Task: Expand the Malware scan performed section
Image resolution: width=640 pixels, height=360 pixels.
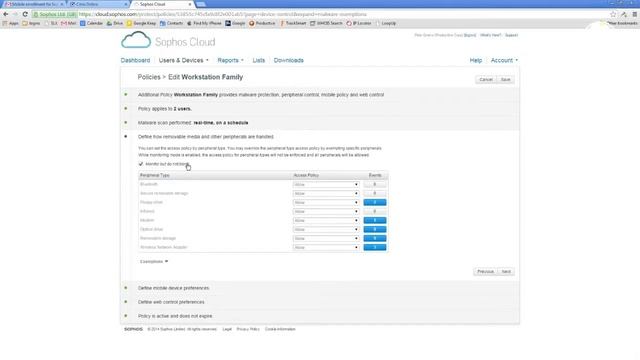Action: pyautogui.click(x=193, y=122)
